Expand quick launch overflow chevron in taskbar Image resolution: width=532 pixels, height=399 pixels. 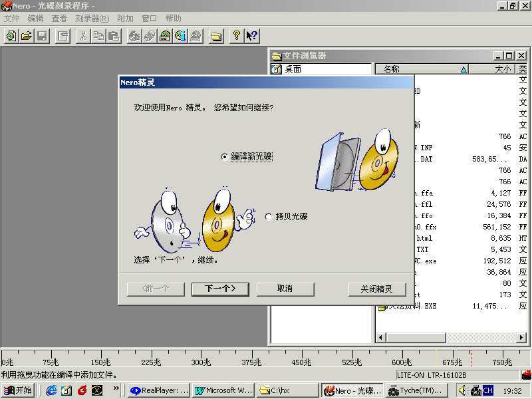[116, 388]
